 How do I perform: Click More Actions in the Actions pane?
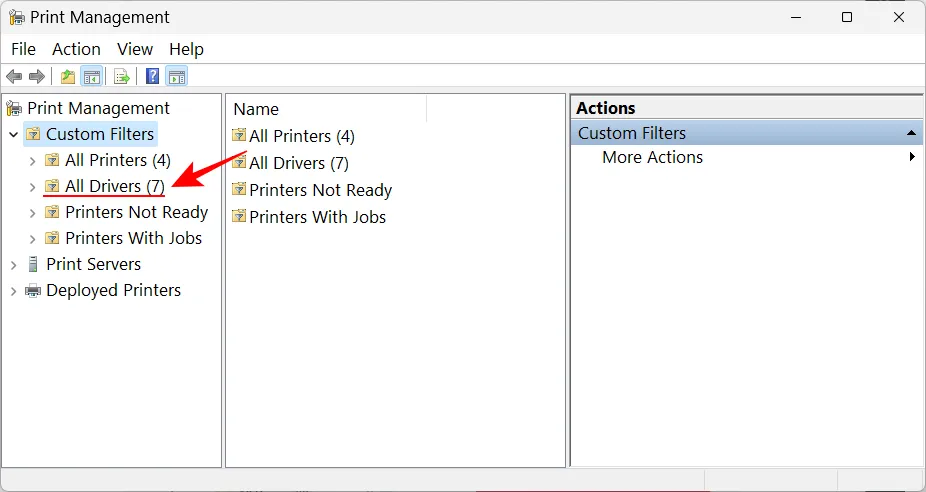tap(652, 157)
